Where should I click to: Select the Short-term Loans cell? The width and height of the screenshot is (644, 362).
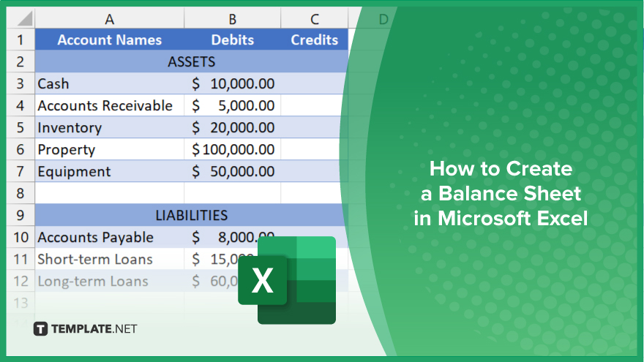click(109, 259)
